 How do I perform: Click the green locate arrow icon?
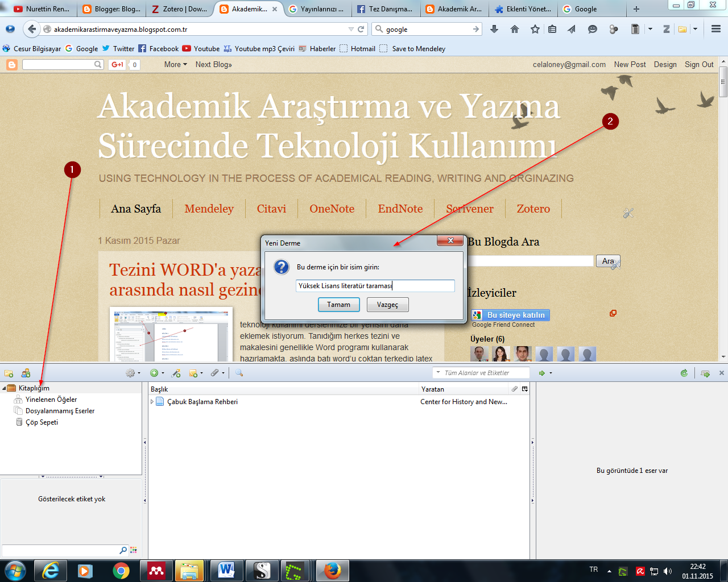click(x=542, y=373)
